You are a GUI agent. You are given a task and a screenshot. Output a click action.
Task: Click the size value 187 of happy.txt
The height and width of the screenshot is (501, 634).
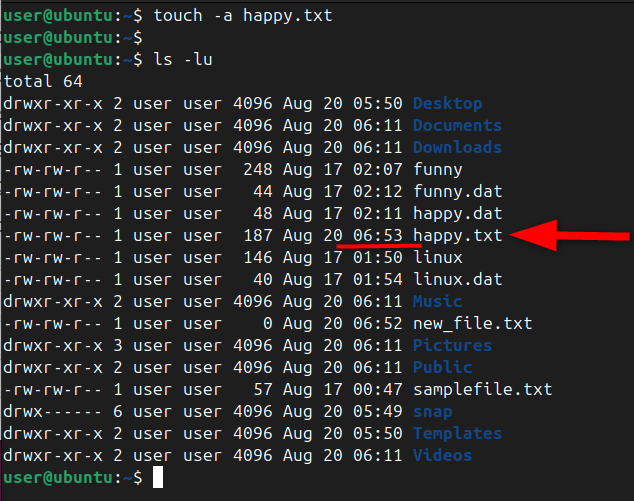pos(258,236)
